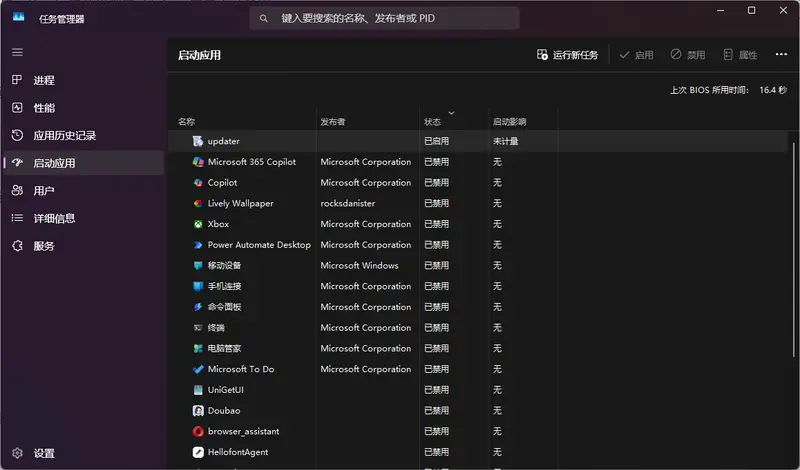Screen dimensions: 800x470
Task: Minimize the Task Manager window
Action: [720, 10]
